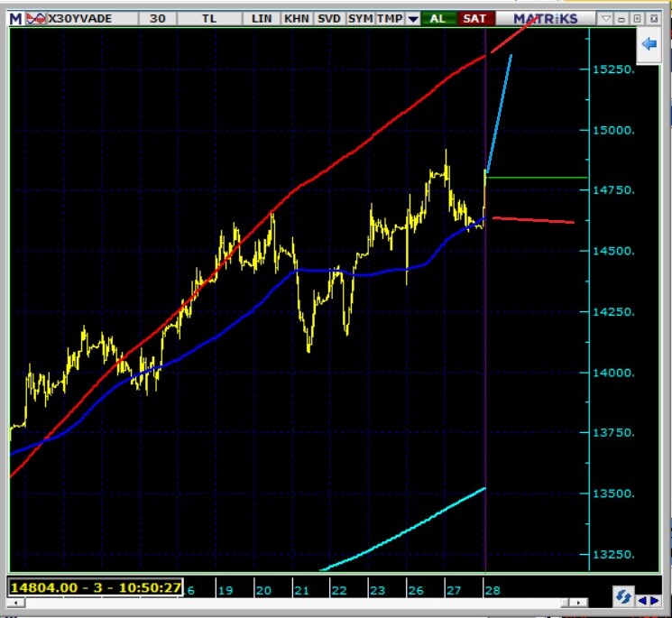Open the dropdown arrow after TMP
Screen dimensions: 672x618
point(413,18)
